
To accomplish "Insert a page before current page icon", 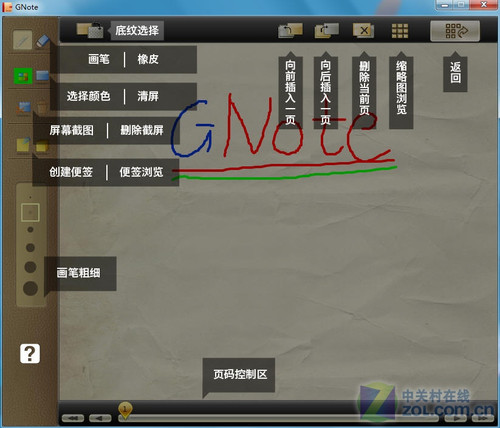I will (x=290, y=31).
